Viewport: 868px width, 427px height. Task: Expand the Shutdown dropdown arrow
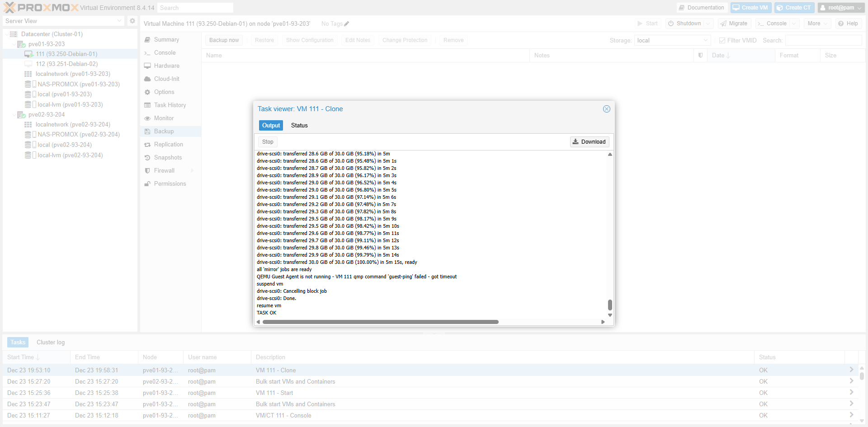tap(708, 23)
